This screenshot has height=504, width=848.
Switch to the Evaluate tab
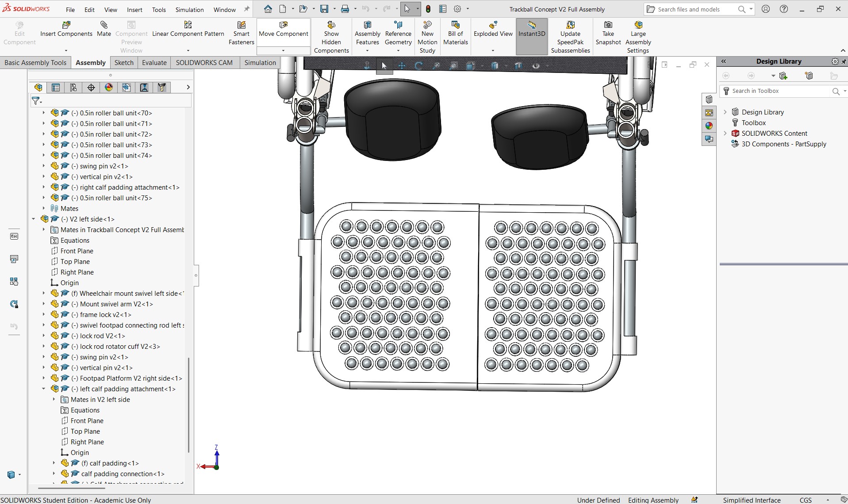pyautogui.click(x=154, y=63)
